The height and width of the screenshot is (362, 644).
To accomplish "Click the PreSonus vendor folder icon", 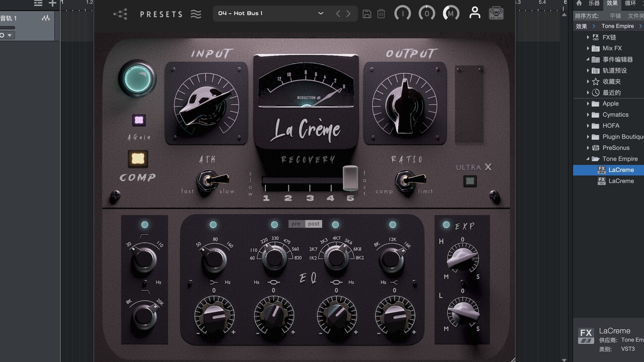I will tap(595, 148).
